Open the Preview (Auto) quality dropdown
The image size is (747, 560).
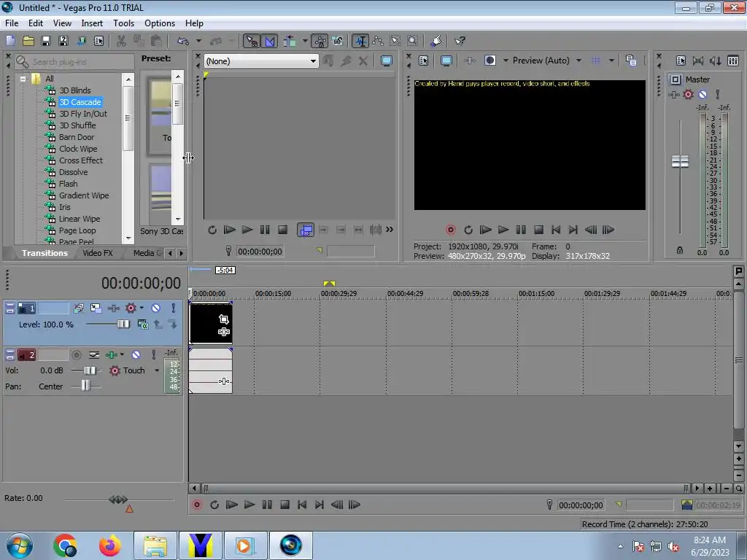click(x=578, y=61)
